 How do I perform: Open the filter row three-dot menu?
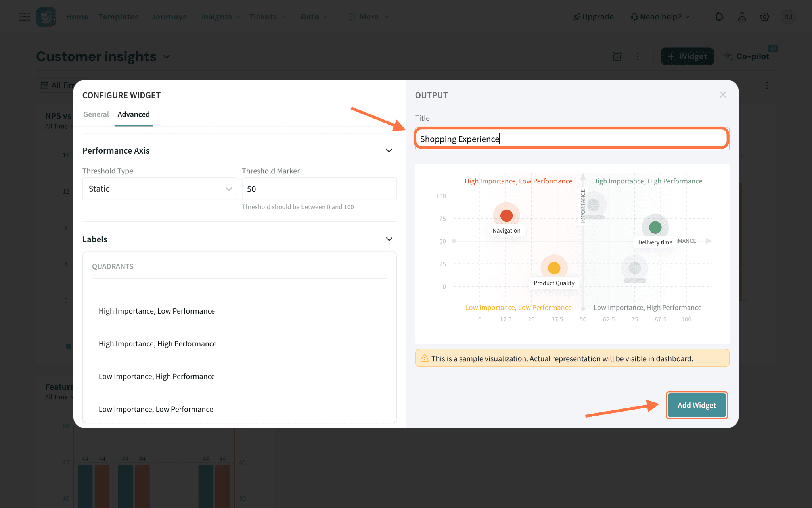point(767,85)
